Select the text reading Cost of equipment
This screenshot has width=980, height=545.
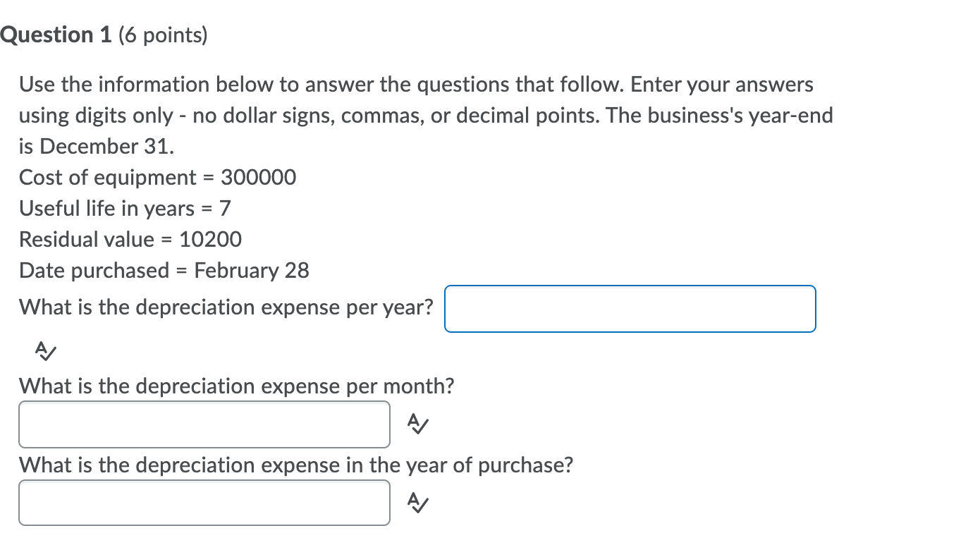coord(107,177)
